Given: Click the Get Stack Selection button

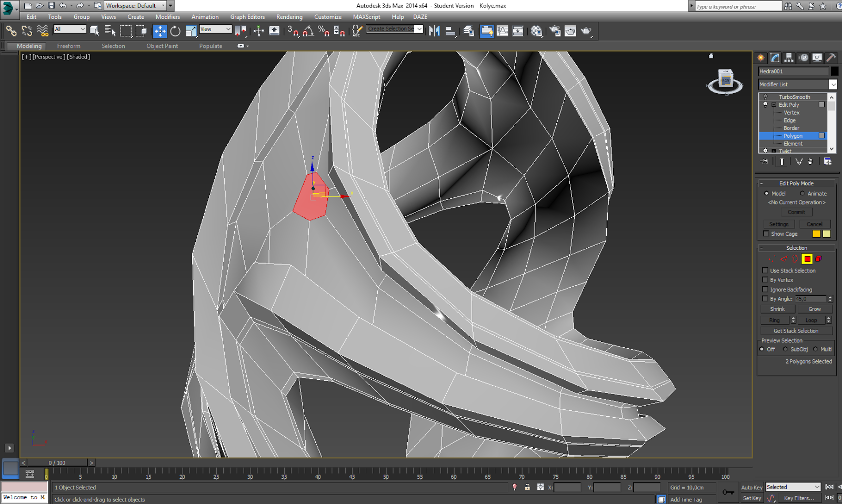Looking at the screenshot, I should point(796,330).
